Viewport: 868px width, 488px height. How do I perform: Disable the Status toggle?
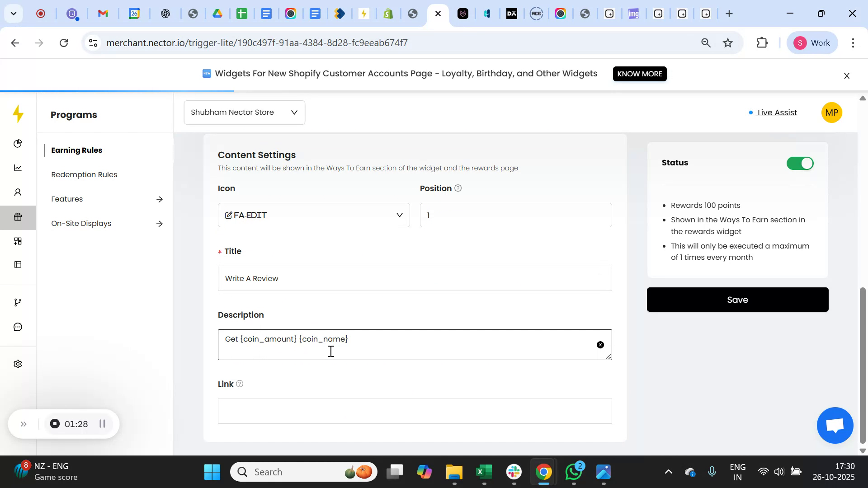click(799, 163)
